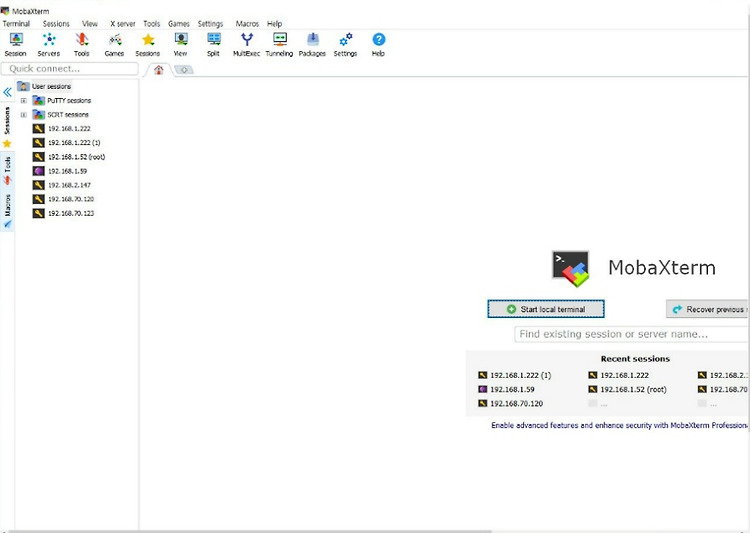Open the X server menu
The width and height of the screenshot is (750, 533).
[x=122, y=23]
